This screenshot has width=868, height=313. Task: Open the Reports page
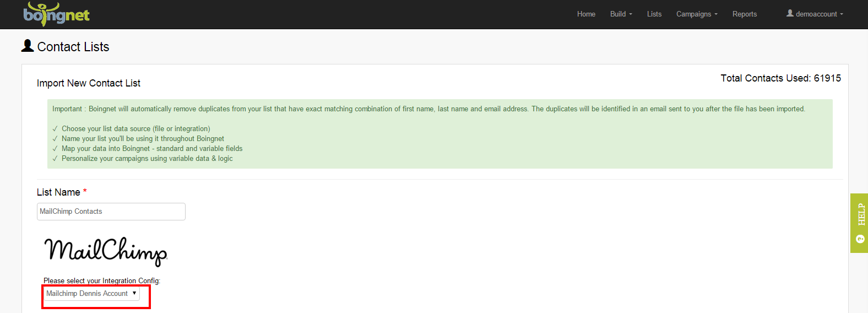click(x=745, y=14)
